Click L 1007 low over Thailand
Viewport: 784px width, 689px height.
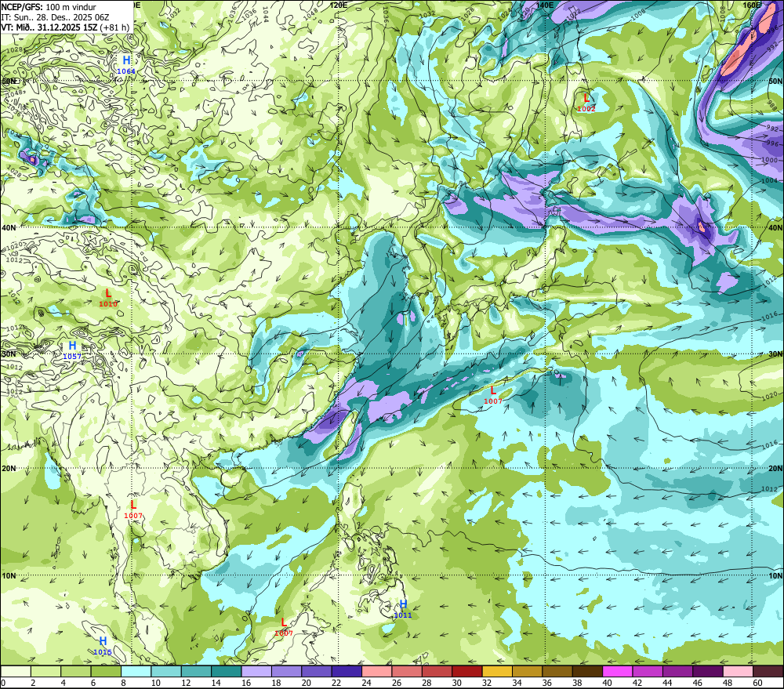(x=133, y=509)
